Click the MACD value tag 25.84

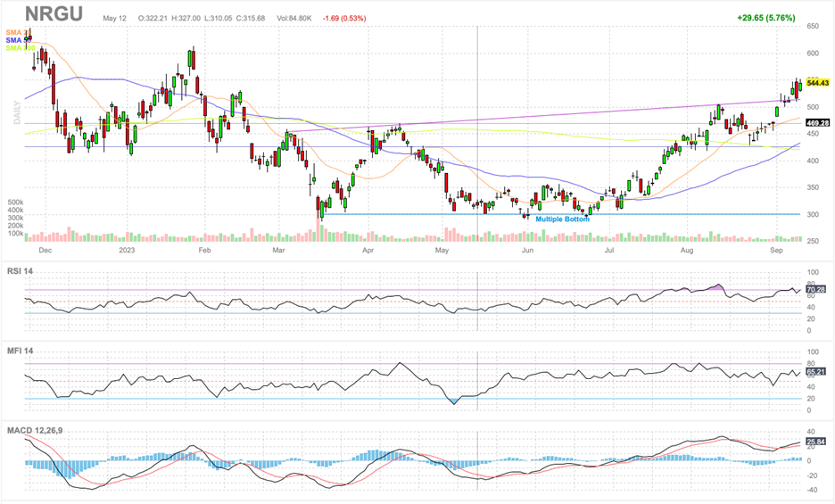click(816, 442)
